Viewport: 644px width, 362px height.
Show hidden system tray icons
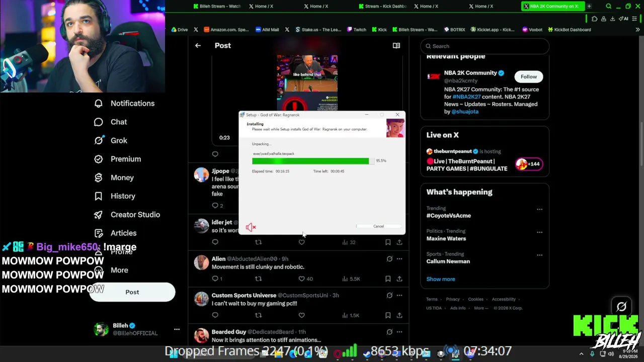pyautogui.click(x=581, y=354)
